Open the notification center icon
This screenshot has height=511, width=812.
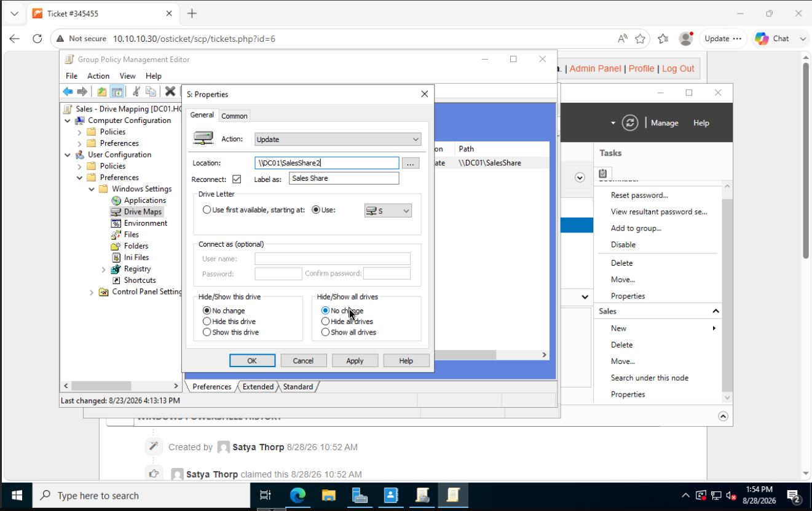[794, 496]
